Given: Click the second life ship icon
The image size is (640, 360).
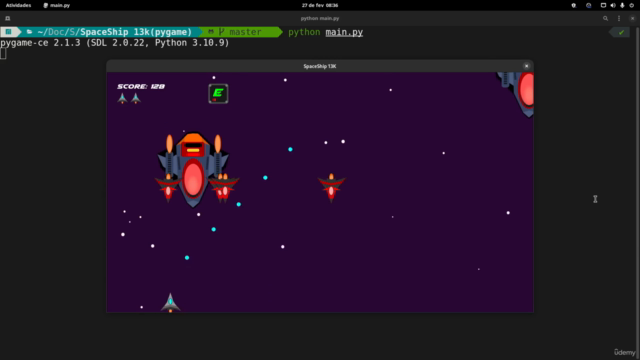Looking at the screenshot, I should [136, 98].
